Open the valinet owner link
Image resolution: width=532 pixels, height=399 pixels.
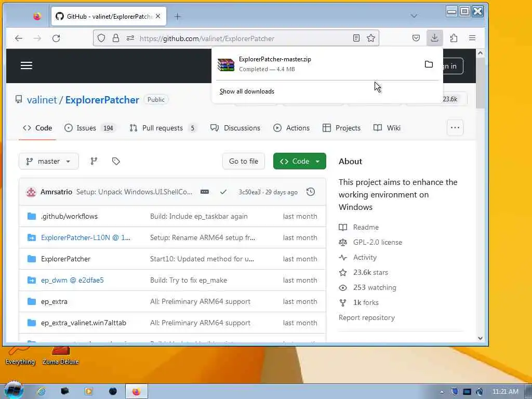point(42,100)
